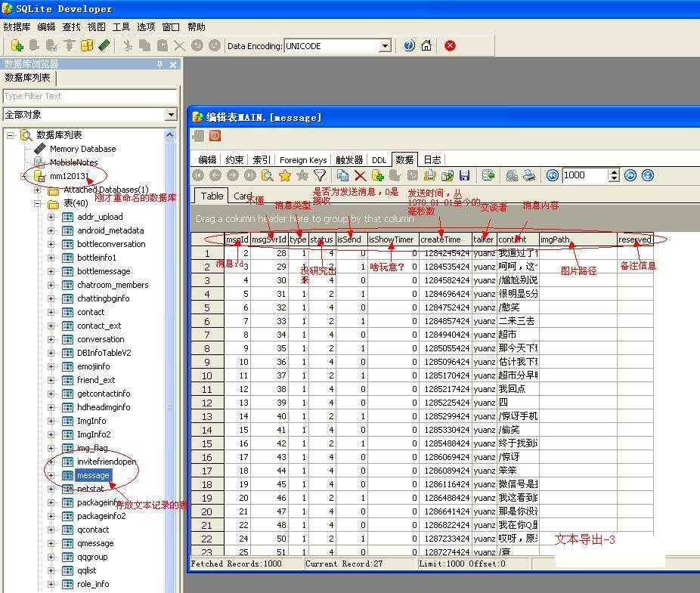Switch to the Card view tab
The width and height of the screenshot is (700, 593).
click(x=243, y=196)
